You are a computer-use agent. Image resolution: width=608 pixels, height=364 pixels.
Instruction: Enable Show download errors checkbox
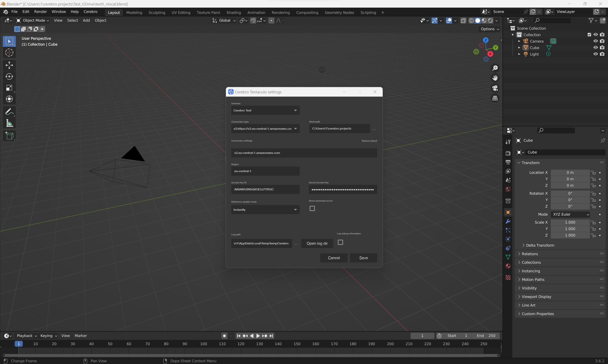pos(312,208)
